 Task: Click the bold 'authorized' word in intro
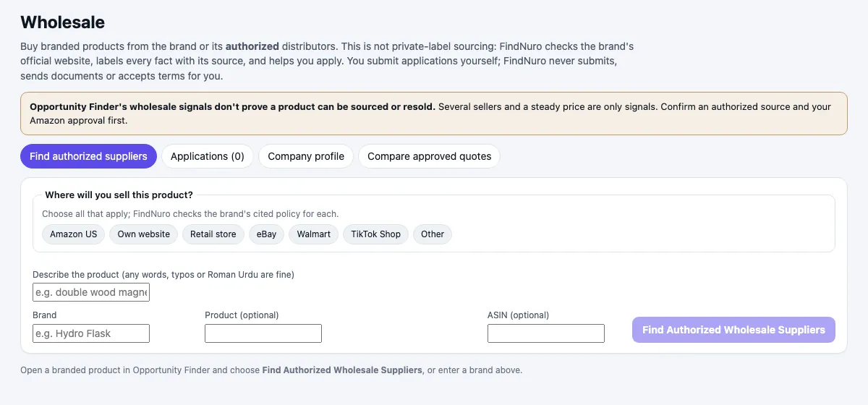(x=252, y=46)
